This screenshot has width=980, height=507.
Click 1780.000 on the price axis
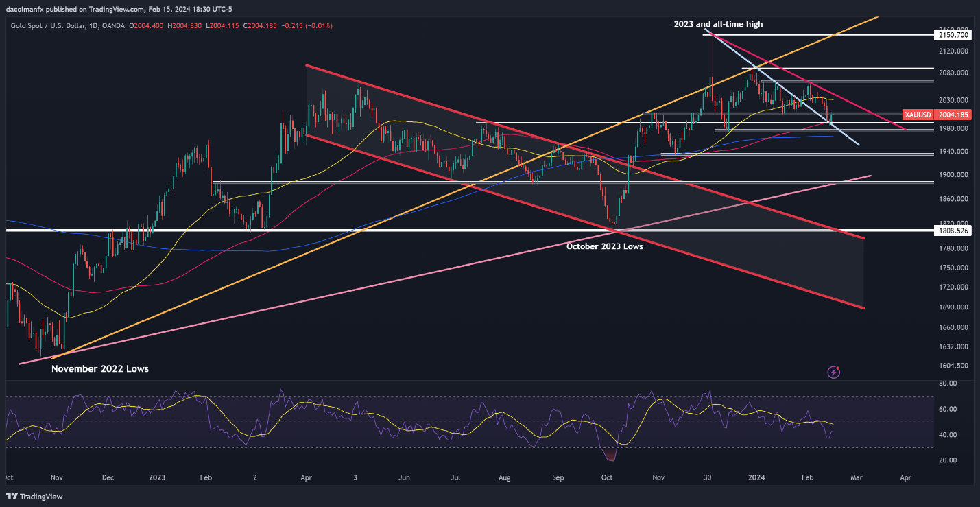[x=953, y=248]
